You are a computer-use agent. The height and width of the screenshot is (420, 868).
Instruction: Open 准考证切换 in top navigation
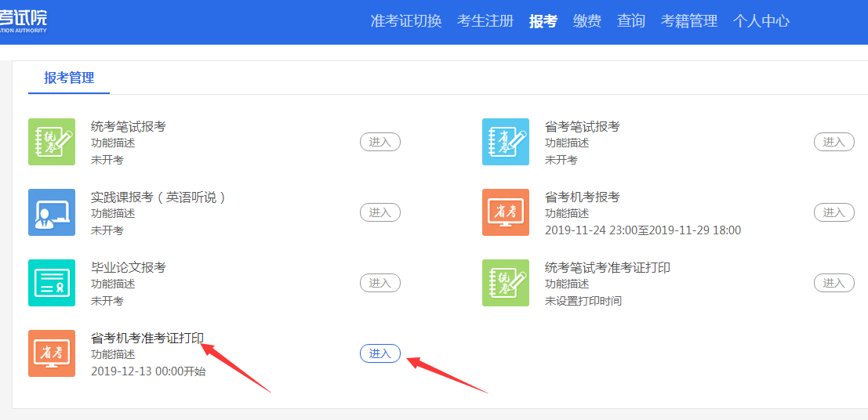coord(406,21)
